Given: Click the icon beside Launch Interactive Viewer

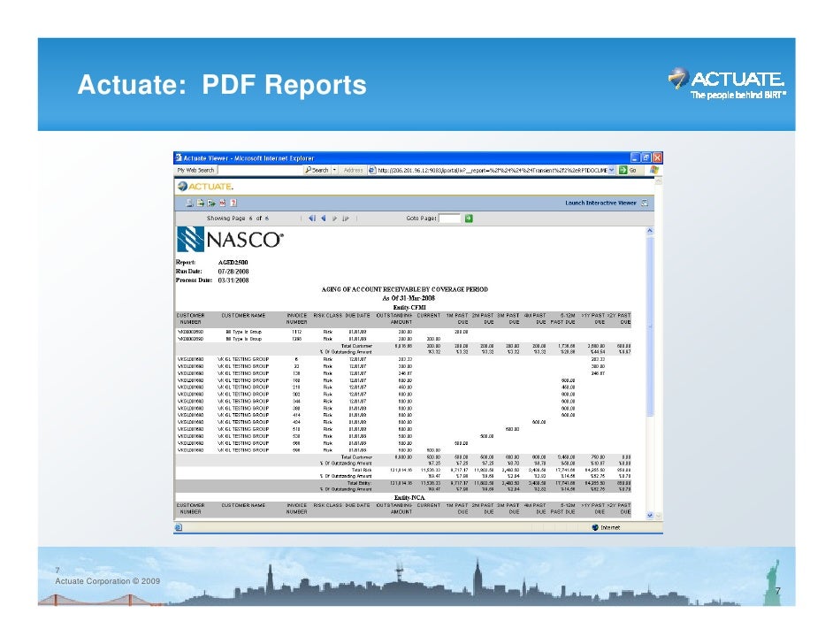Looking at the screenshot, I should pyautogui.click(x=645, y=203).
